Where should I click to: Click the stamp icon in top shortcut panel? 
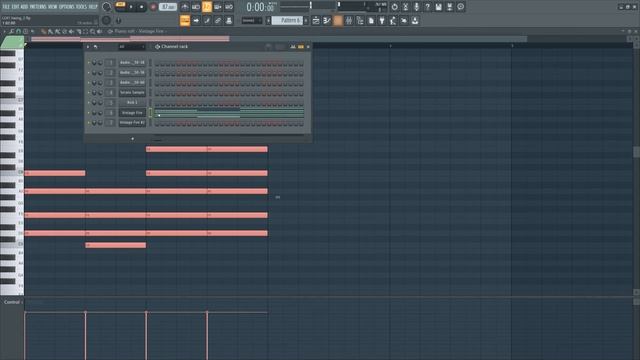tap(229, 20)
